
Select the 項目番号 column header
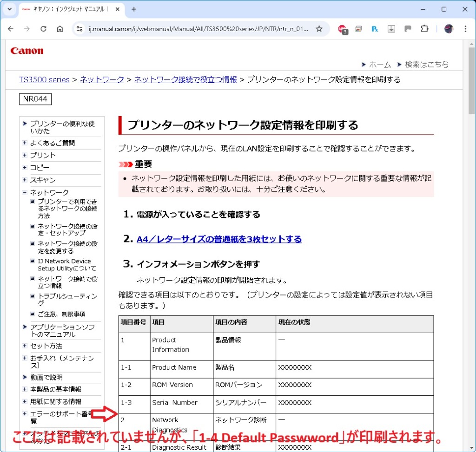pos(134,324)
